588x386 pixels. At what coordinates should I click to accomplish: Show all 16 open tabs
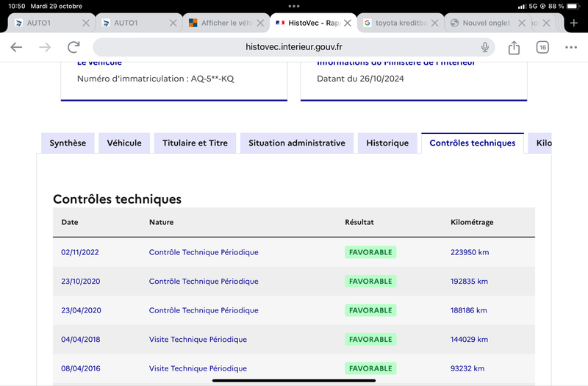point(542,47)
